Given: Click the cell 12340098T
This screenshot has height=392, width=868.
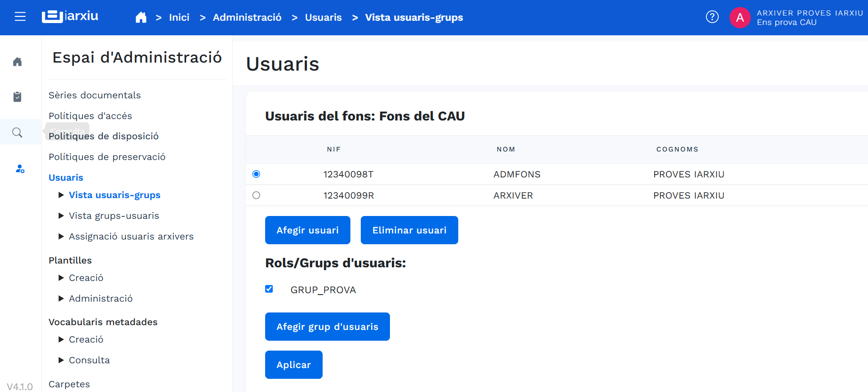Looking at the screenshot, I should click(x=348, y=174).
